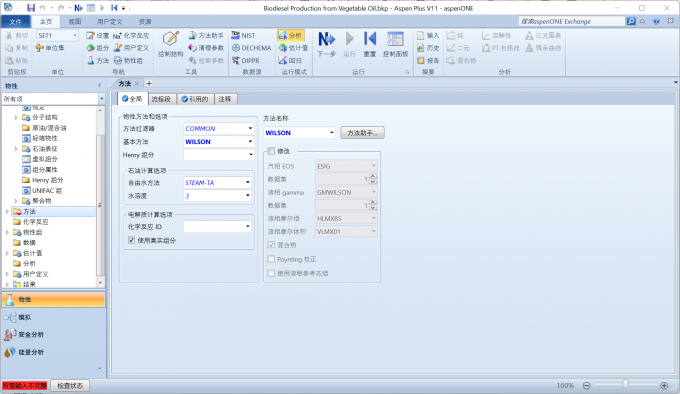Screen dimensions: 680x394
Task: Switch to 安全分析 environment
Action: tap(53, 335)
